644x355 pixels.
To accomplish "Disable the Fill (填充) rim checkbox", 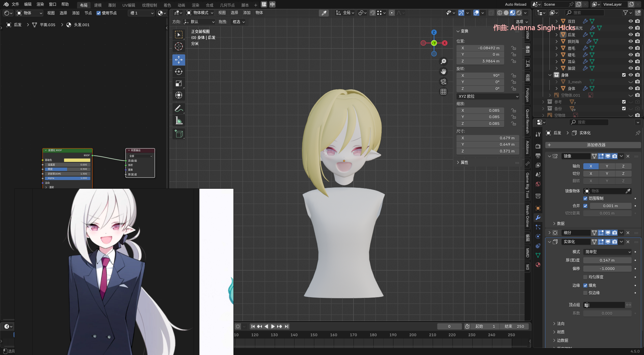I will click(585, 285).
